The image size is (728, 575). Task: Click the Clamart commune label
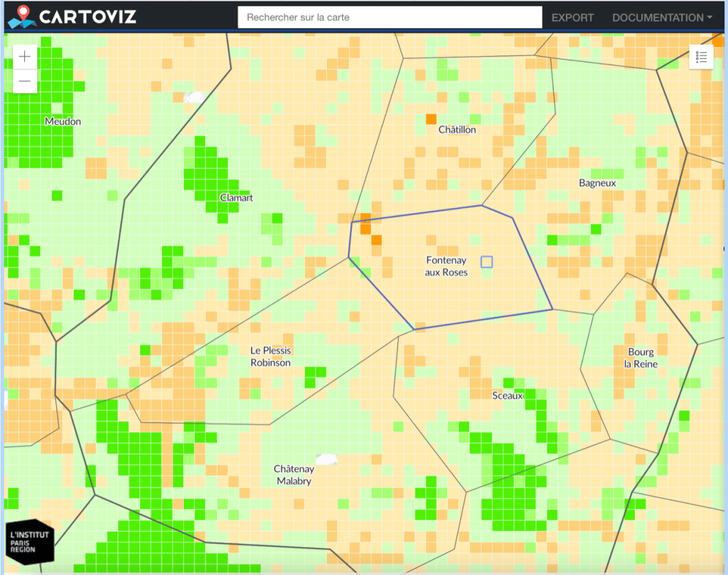(x=237, y=198)
